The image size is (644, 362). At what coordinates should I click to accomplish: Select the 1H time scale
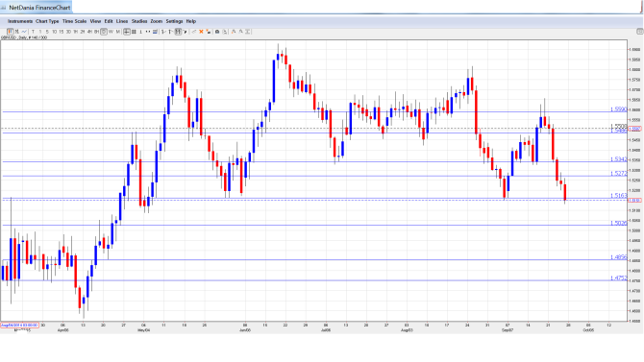pyautogui.click(x=76, y=32)
